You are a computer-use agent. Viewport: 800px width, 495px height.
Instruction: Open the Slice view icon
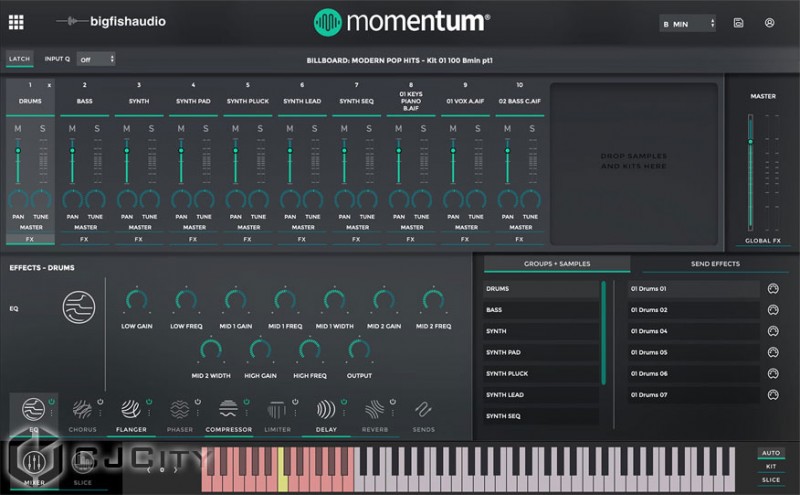82,462
